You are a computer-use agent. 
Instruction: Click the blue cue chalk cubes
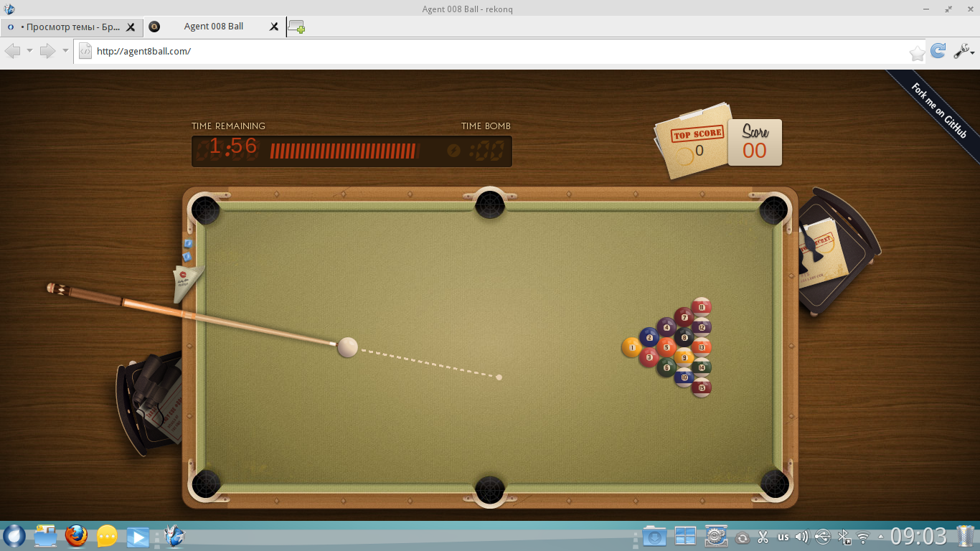187,250
